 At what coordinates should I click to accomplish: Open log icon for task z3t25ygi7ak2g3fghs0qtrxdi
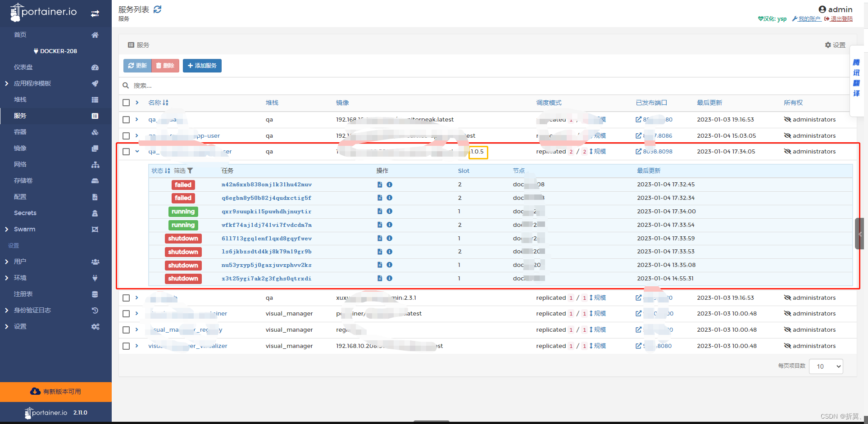coord(380,278)
